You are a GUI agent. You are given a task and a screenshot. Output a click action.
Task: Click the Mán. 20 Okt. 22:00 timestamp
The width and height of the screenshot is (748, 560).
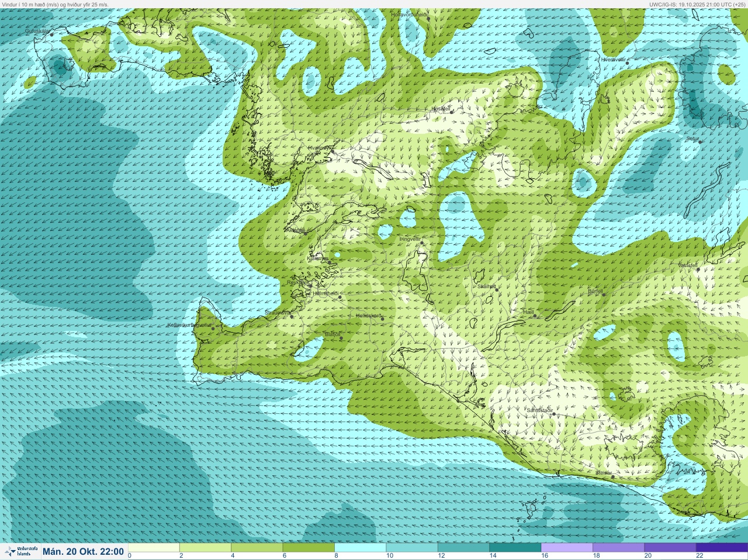click(x=83, y=552)
